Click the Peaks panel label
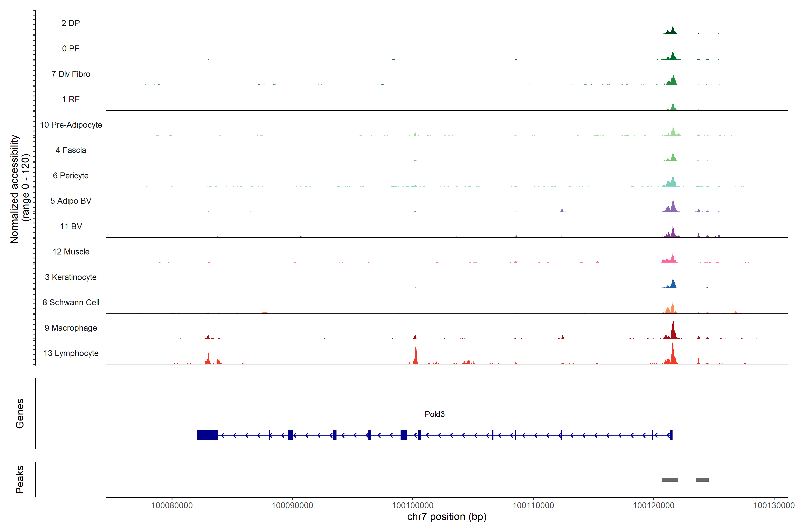Image resolution: width=798 pixels, height=532 pixels. click(20, 479)
